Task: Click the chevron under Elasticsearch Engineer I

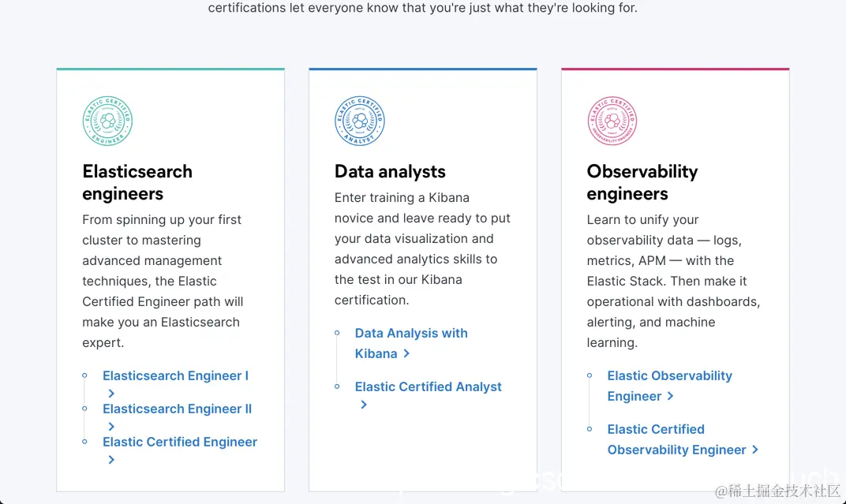Action: pyautogui.click(x=111, y=393)
